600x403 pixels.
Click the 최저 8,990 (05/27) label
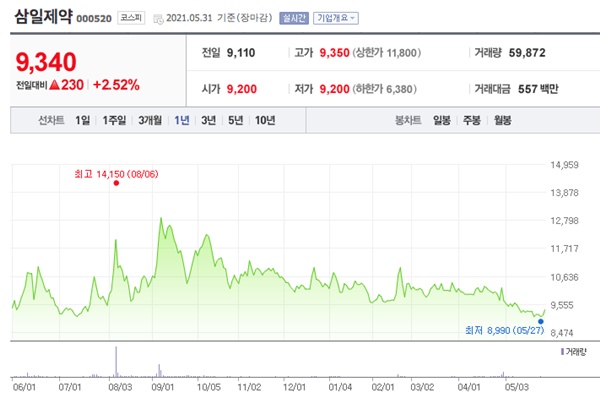pyautogui.click(x=504, y=330)
